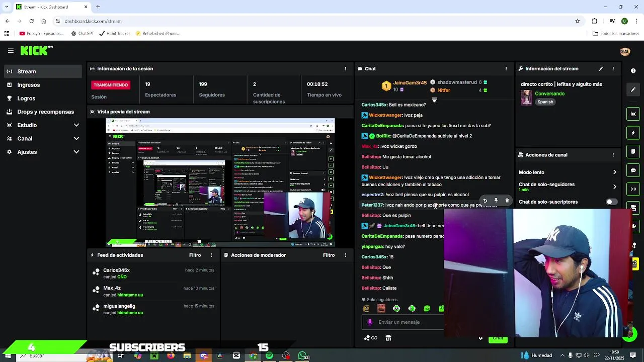Image resolution: width=644 pixels, height=362 pixels.
Task: Open a new browser tab
Action: click(x=98, y=7)
